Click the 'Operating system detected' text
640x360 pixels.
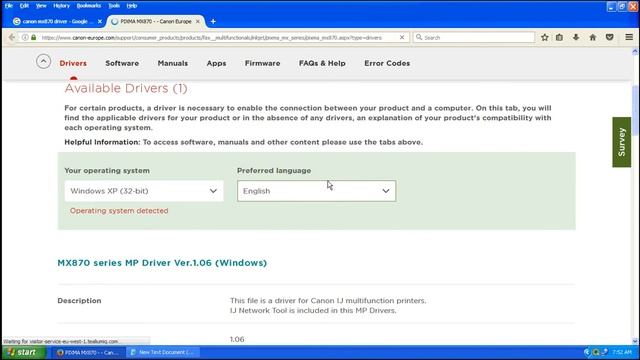(x=119, y=211)
